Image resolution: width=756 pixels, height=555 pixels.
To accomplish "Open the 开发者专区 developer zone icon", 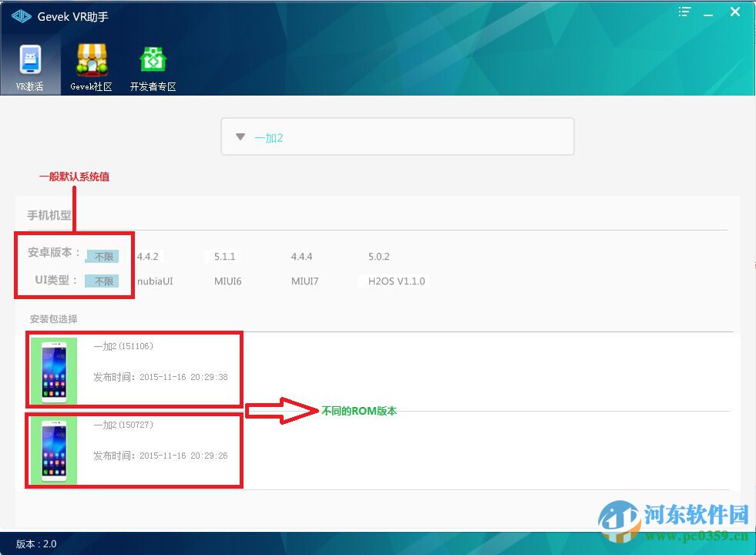I will 152,66.
